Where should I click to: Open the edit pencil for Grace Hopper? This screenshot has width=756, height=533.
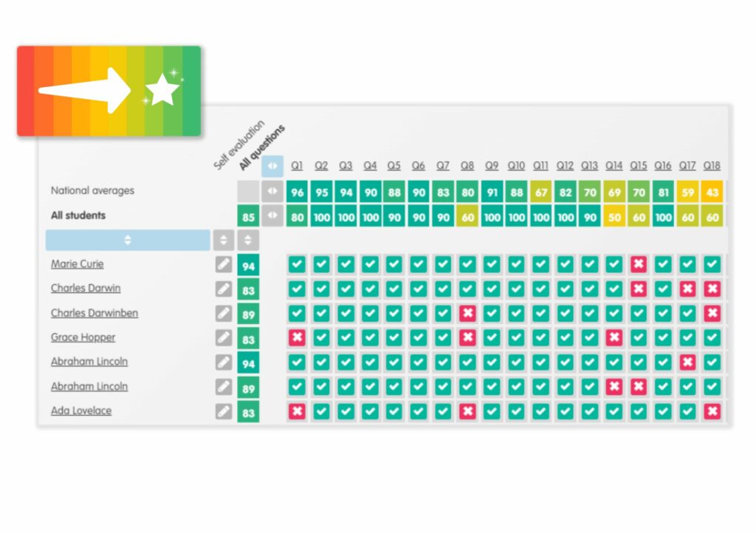click(x=223, y=338)
